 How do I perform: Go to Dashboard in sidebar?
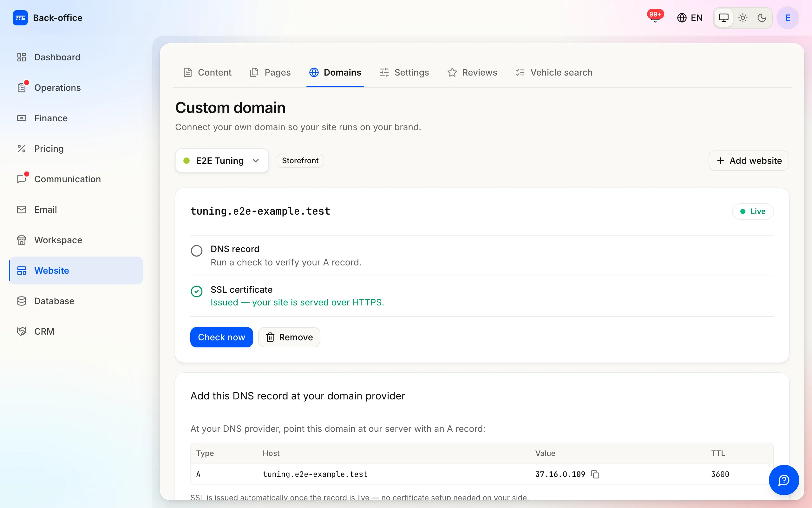[76, 57]
